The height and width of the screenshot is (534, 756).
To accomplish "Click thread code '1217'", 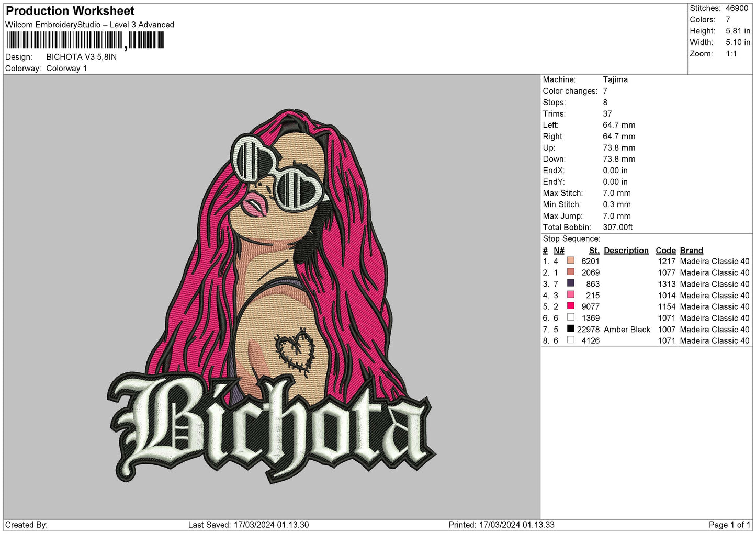I will click(x=667, y=261).
